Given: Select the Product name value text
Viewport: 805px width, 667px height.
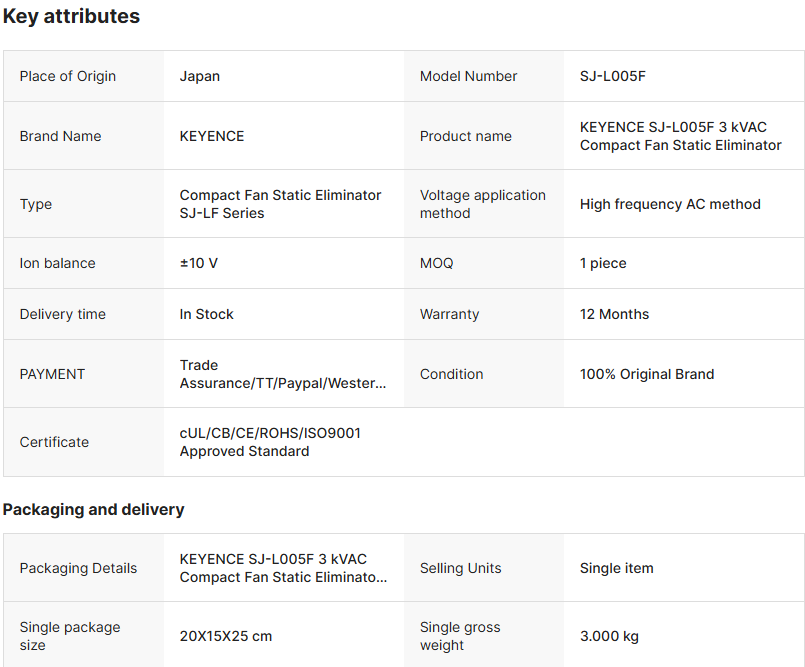Looking at the screenshot, I should 680,136.
